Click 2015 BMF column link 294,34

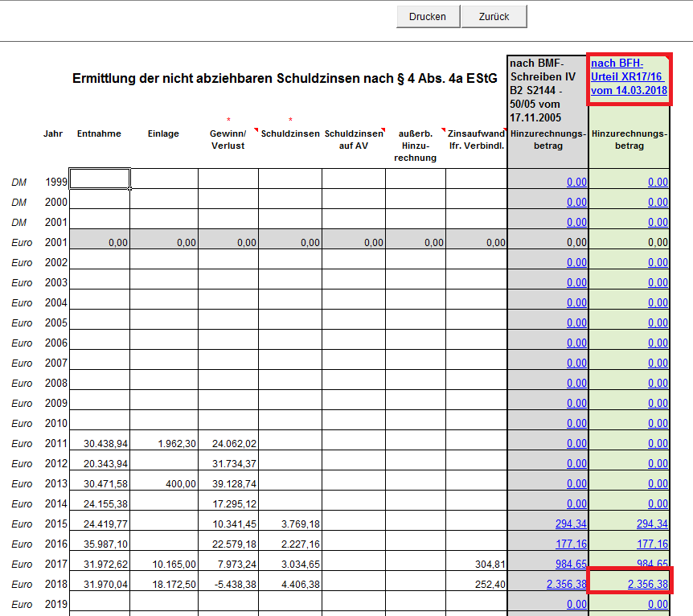(x=571, y=524)
